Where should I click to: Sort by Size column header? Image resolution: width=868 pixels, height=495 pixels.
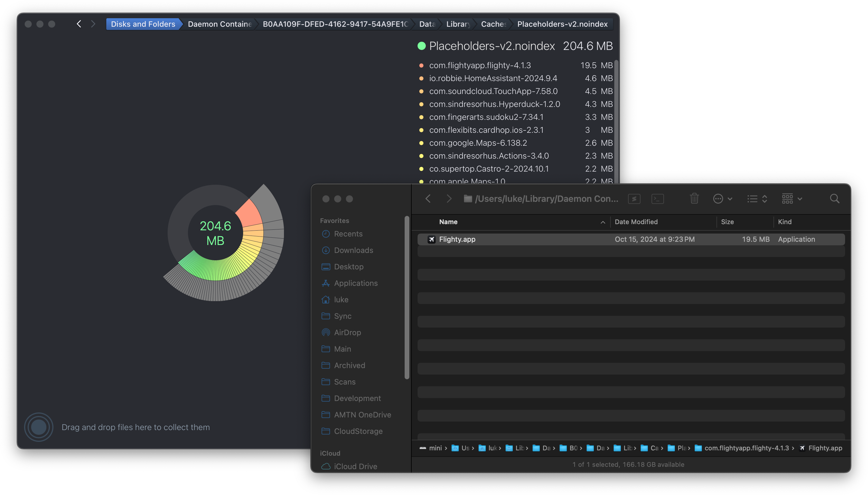[727, 222]
